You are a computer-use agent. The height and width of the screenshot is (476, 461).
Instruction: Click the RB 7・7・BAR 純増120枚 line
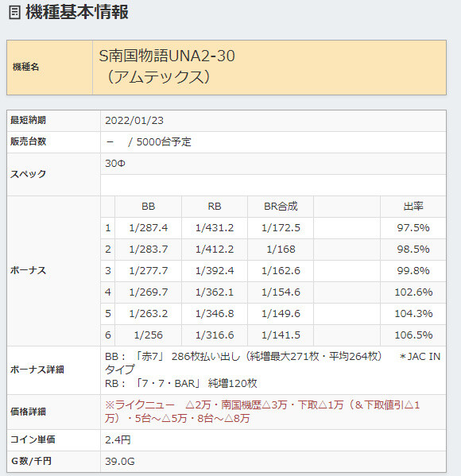pos(181,383)
